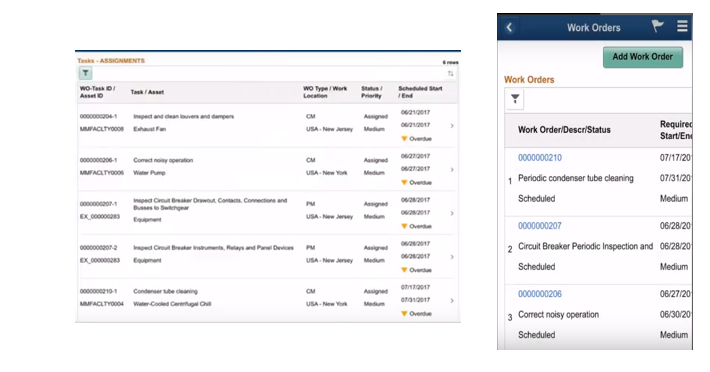The height and width of the screenshot is (372, 710).
Task: Click task ID 0000000207-2
Action: [98, 248]
